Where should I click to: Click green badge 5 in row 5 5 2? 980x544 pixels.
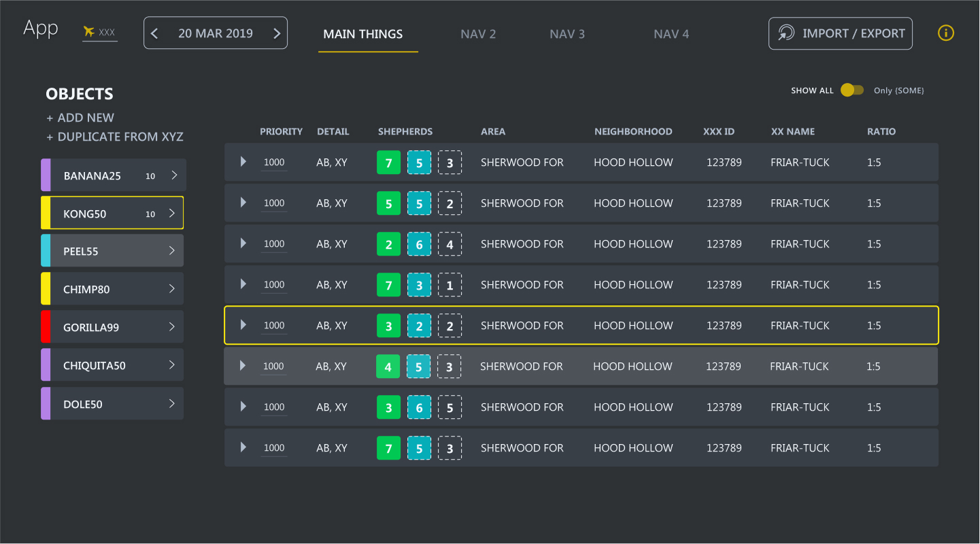[389, 203]
